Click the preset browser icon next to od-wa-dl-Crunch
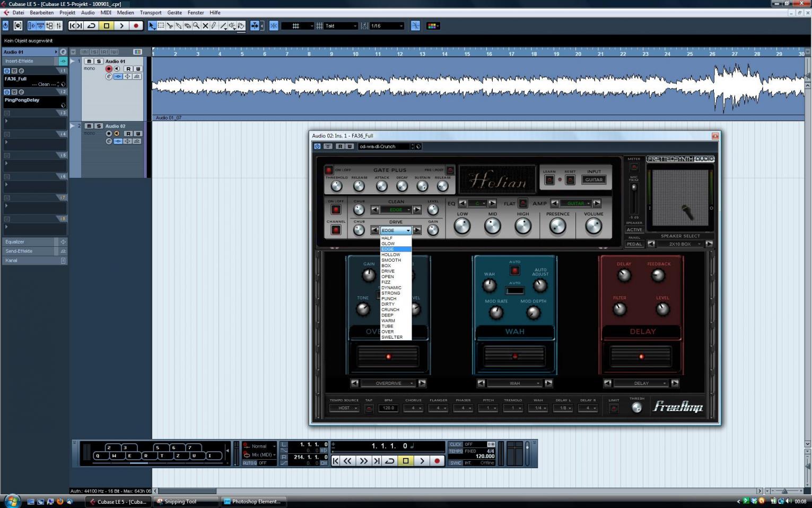The width and height of the screenshot is (812, 508). point(418,147)
